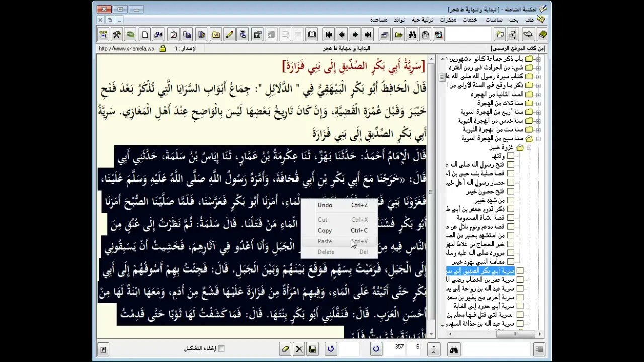This screenshot has width=644, height=362.
Task: Click the yellow pencil edit icon
Action: (229, 35)
